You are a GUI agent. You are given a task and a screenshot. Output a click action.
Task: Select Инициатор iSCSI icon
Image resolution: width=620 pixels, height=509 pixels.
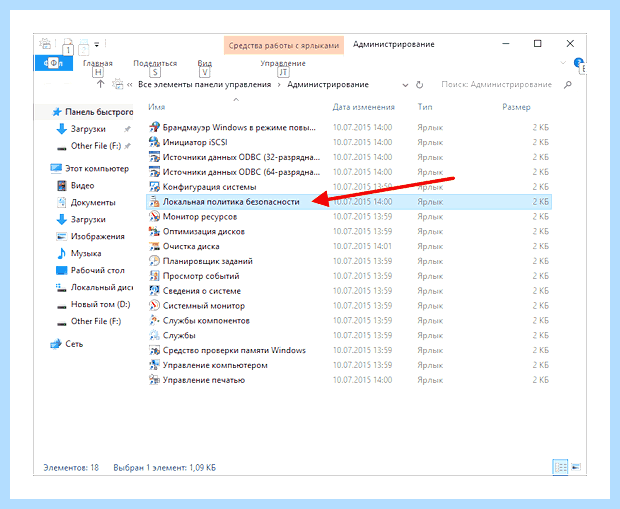154,142
